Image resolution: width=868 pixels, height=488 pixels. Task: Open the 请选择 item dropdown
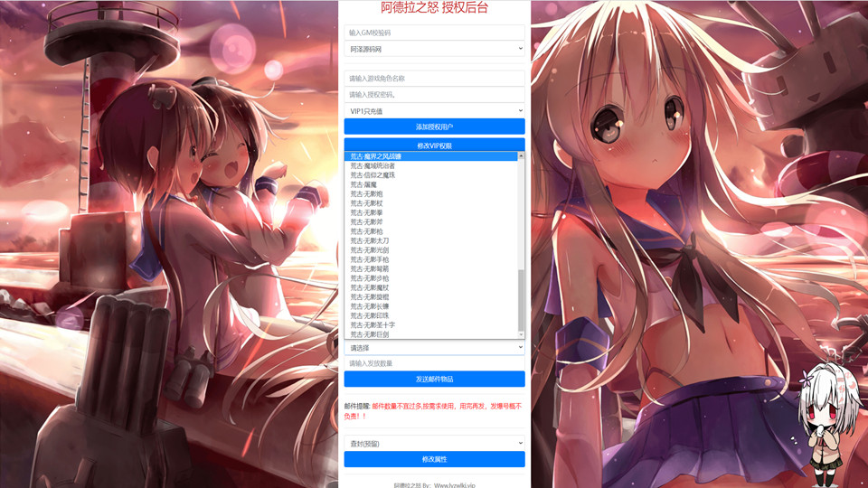tap(434, 348)
